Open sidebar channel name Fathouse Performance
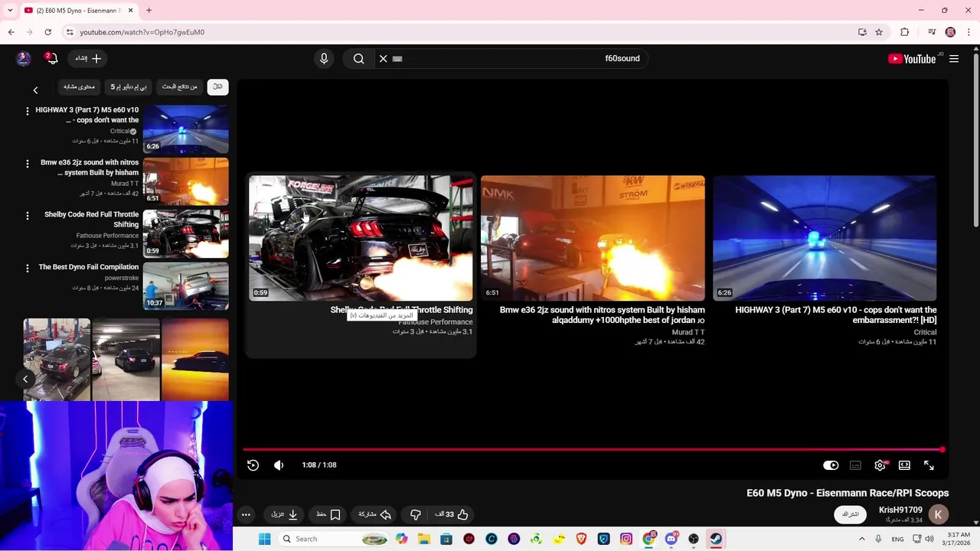Viewport: 980px width, 551px height. pos(107,236)
